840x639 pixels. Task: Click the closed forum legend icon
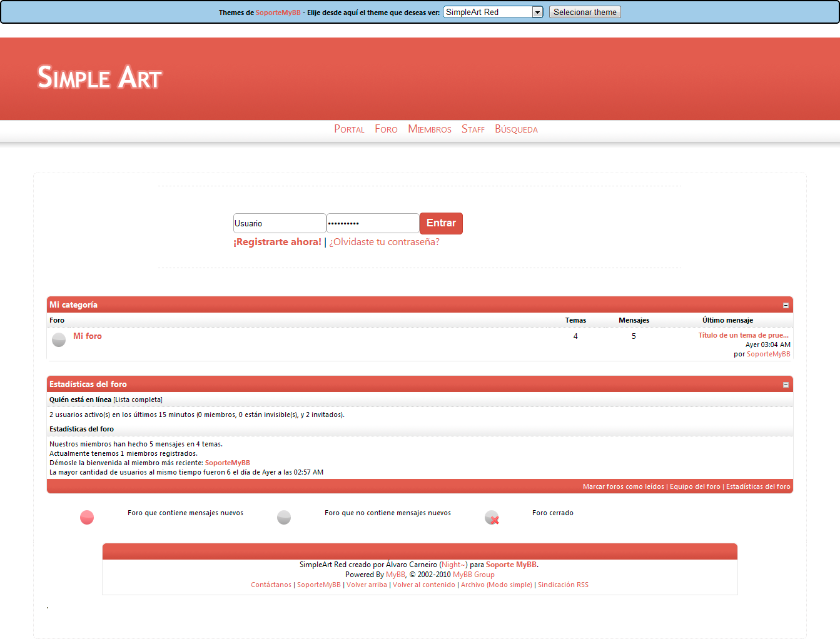tap(492, 518)
